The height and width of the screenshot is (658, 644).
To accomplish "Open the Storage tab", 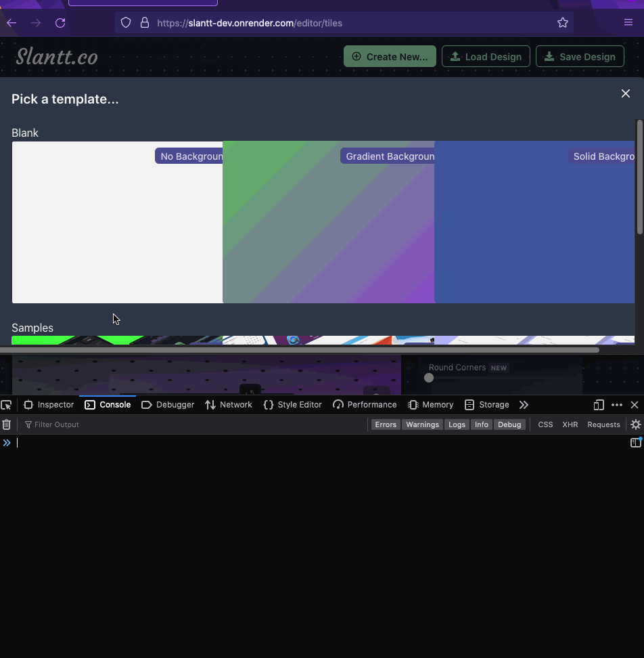I will pos(487,405).
